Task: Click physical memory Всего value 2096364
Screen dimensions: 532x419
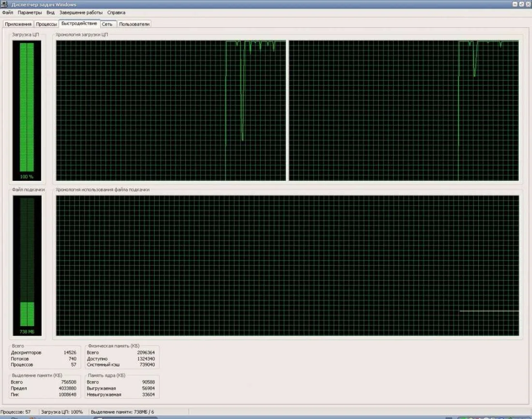Action: click(146, 352)
